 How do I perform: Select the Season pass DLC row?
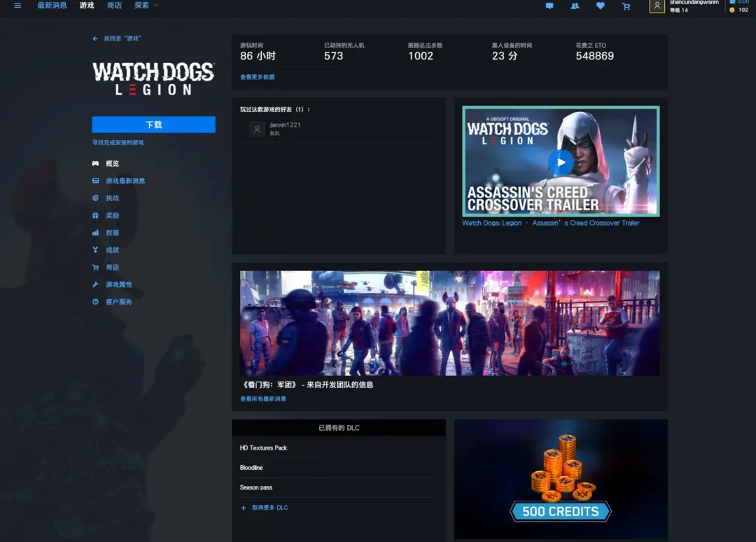(x=339, y=487)
